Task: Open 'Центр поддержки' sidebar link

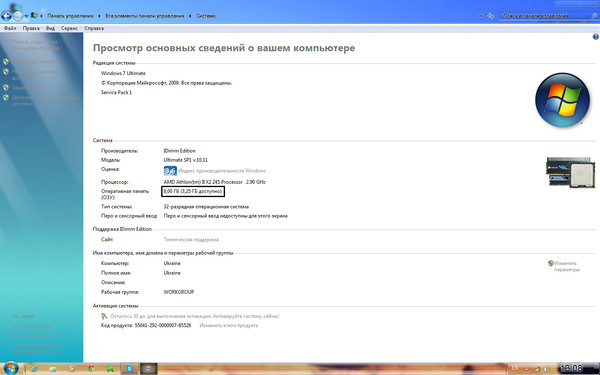Action: (x=32, y=326)
